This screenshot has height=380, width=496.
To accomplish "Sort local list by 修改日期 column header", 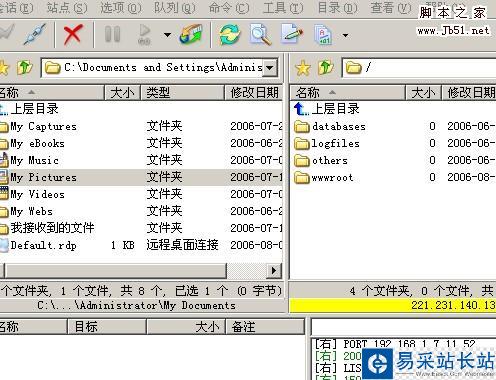I will (x=254, y=92).
